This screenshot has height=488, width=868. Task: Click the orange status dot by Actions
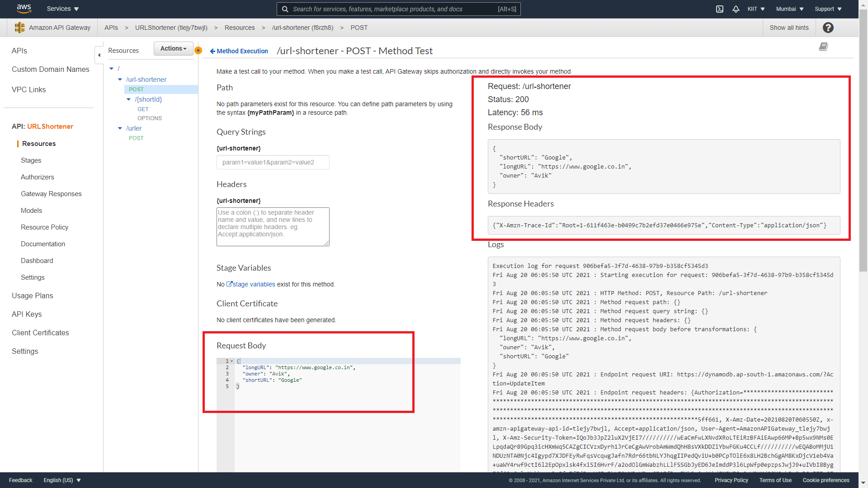tap(198, 50)
